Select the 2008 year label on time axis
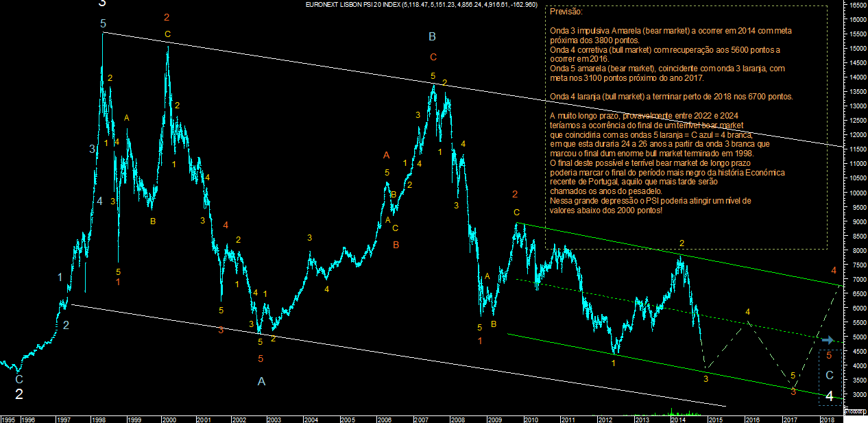 (x=457, y=418)
